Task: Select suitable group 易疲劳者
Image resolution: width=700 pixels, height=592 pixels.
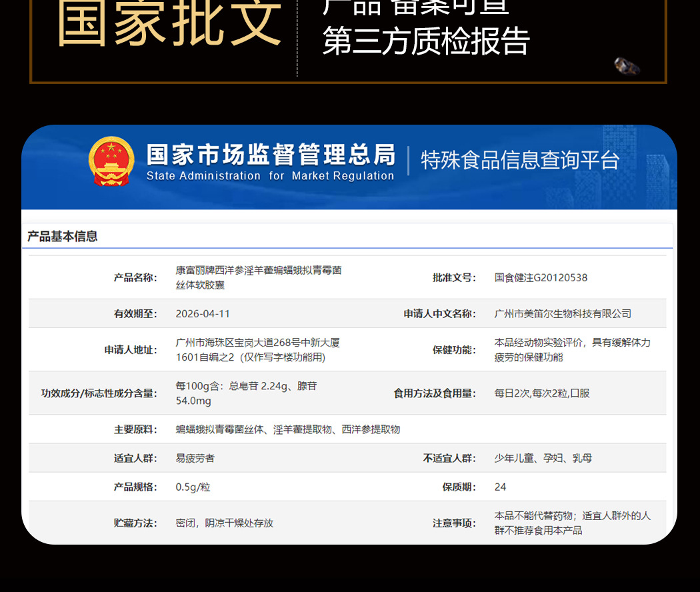Action: point(195,458)
